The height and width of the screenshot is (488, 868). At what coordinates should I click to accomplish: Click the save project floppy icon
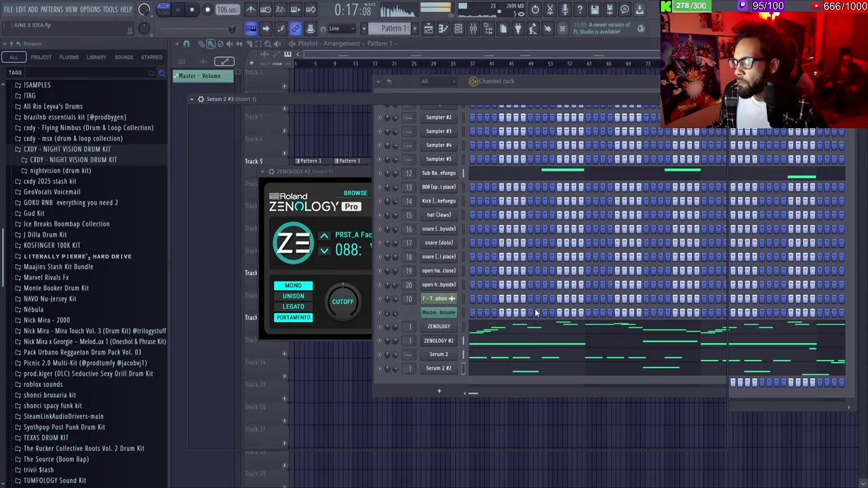(x=595, y=9)
